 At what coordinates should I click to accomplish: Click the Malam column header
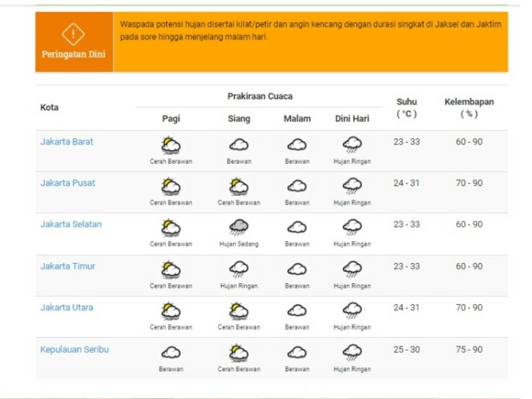coord(297,119)
